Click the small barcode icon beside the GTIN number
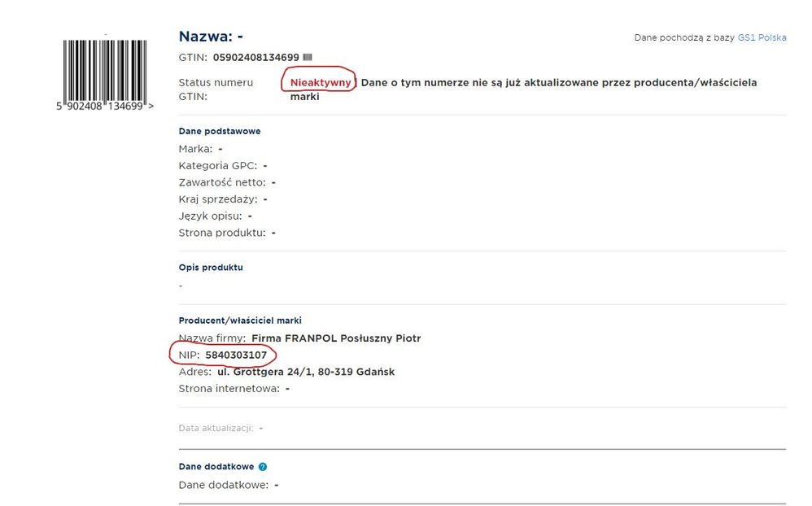 click(x=308, y=58)
